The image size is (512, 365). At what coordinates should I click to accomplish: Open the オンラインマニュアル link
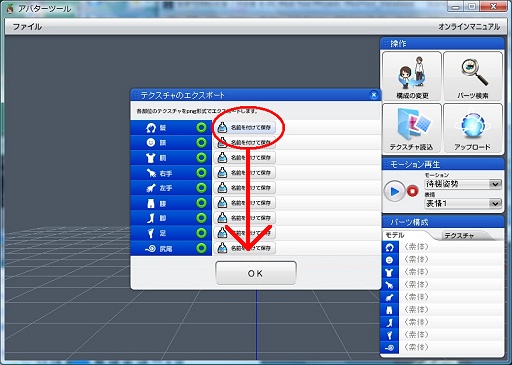(x=469, y=27)
